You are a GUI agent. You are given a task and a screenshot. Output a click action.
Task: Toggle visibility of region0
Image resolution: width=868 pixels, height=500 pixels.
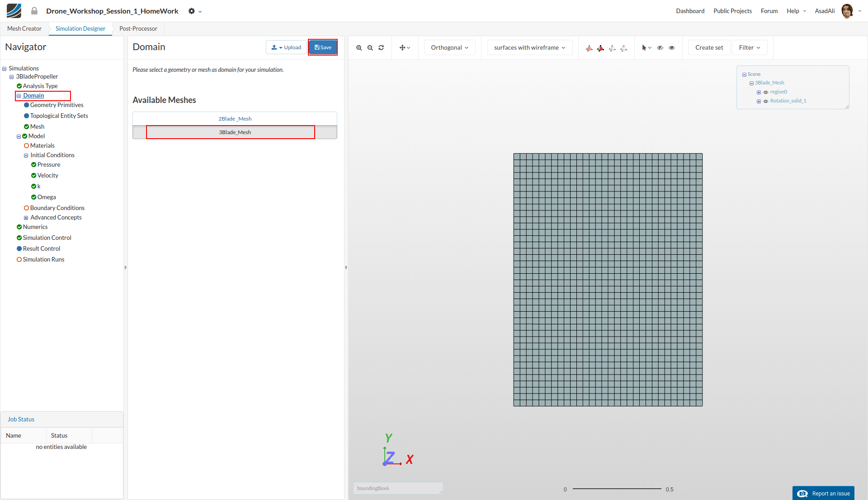(x=766, y=92)
